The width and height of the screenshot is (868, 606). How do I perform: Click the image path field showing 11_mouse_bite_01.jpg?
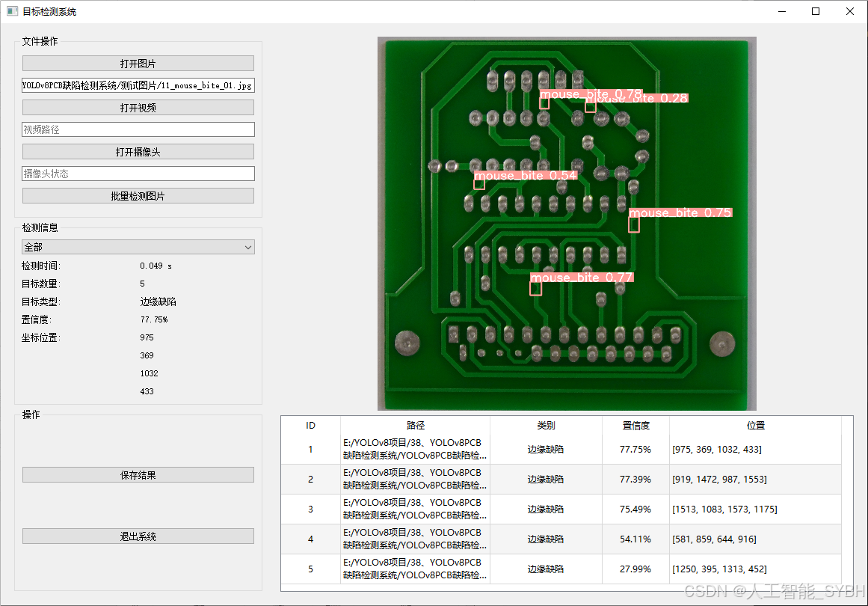pyautogui.click(x=138, y=85)
